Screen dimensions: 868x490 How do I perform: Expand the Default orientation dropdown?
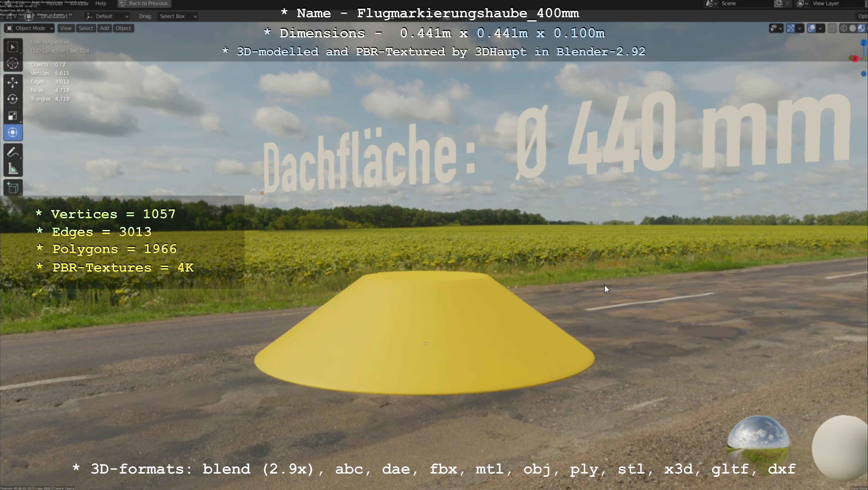[107, 16]
